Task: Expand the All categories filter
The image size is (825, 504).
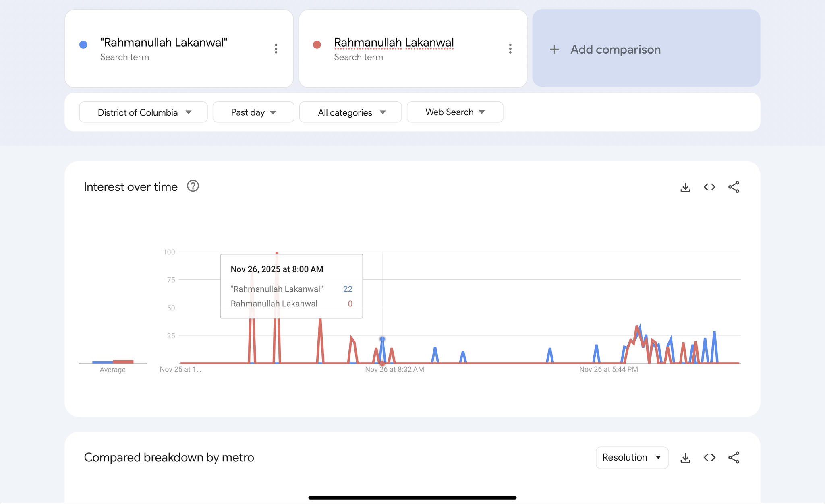Action: [x=350, y=112]
